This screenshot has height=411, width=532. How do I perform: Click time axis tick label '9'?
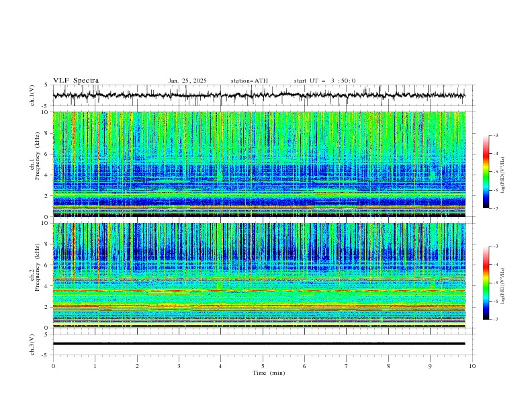(430, 366)
